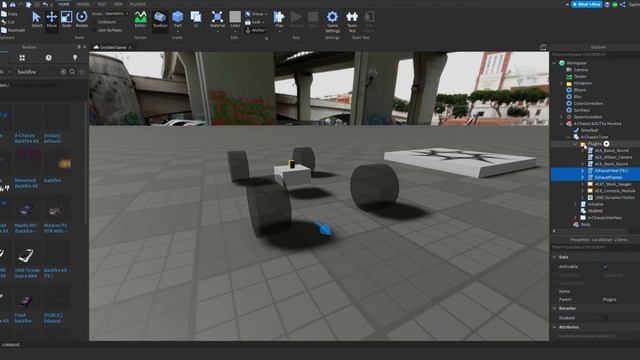Open the Mode Geometric dropdown
Viewport: 640px width, 360px height.
116,13
